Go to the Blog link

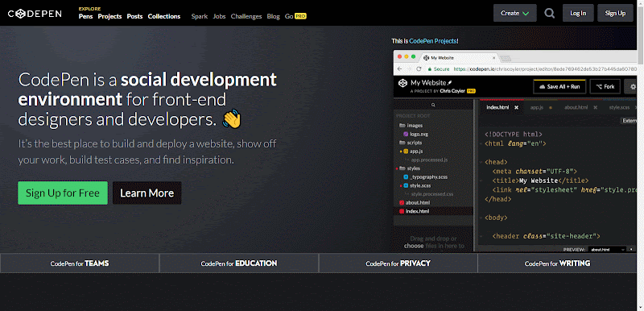273,16
